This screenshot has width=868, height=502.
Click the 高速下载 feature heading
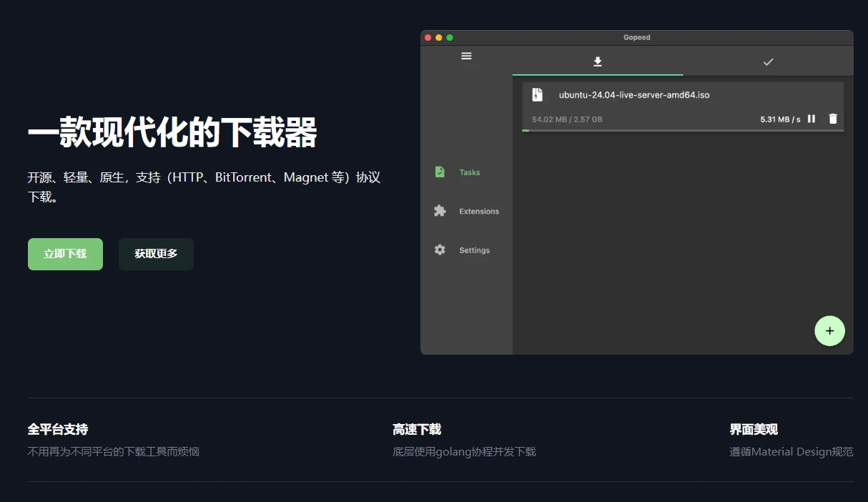click(x=417, y=429)
